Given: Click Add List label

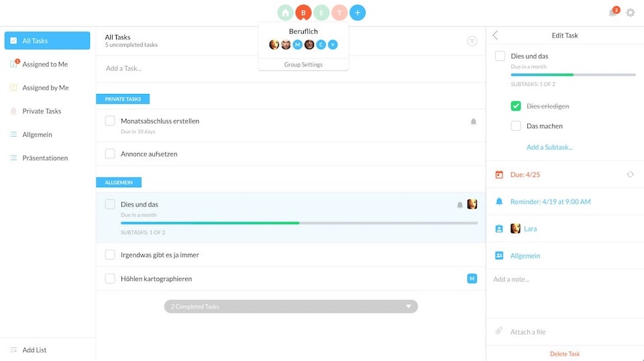Looking at the screenshot, I should [x=34, y=350].
